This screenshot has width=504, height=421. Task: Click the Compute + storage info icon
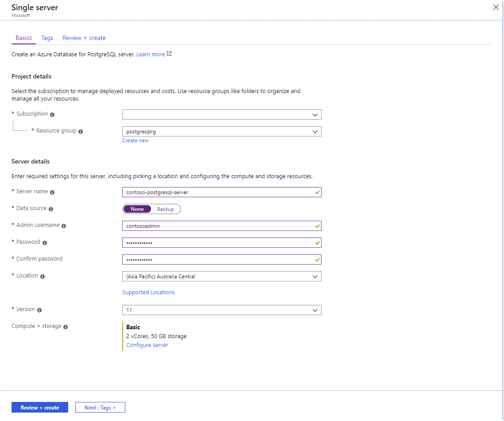[66, 327]
